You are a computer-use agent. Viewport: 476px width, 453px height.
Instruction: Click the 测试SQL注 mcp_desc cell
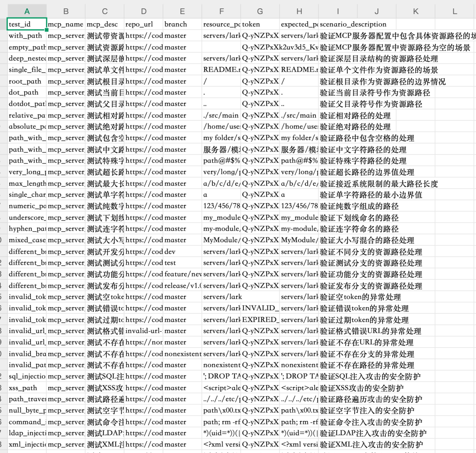point(105,376)
